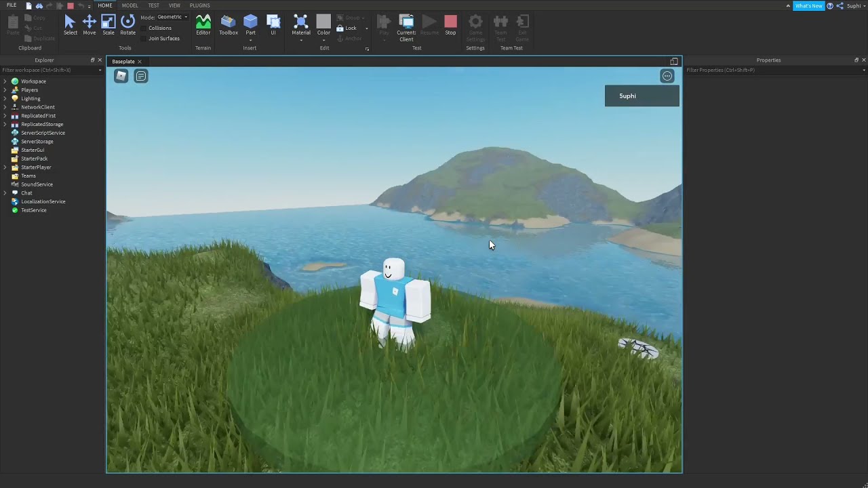Click the Lock tool icon
Image resolution: width=868 pixels, height=488 pixels.
(340, 28)
